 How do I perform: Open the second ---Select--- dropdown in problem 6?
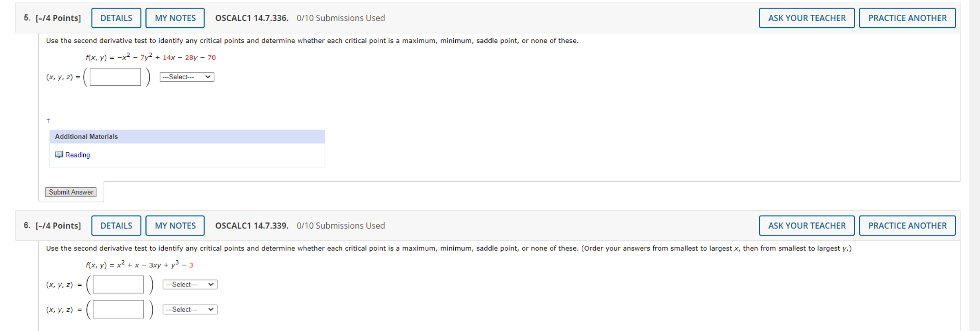pyautogui.click(x=189, y=309)
